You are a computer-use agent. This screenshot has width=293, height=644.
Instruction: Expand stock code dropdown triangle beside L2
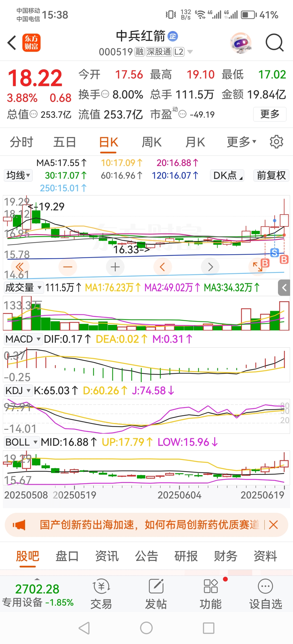[x=190, y=52]
